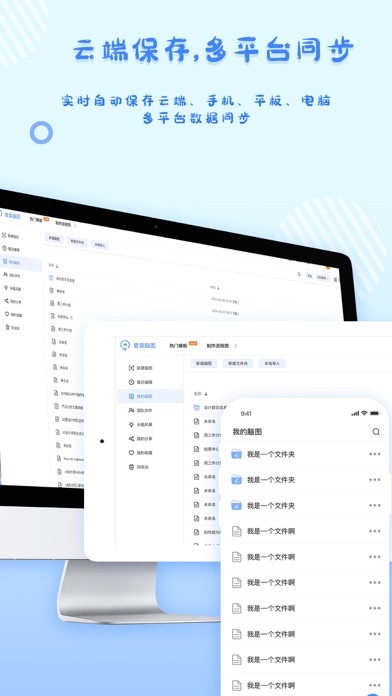Image resolution: width=392 pixels, height=696 pixels.
Task: Toggle the date column sort arrow on monitor
Action: coord(218,289)
